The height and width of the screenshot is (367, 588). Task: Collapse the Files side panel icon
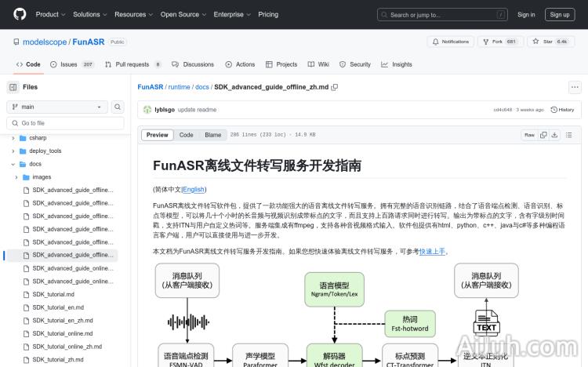click(13, 87)
